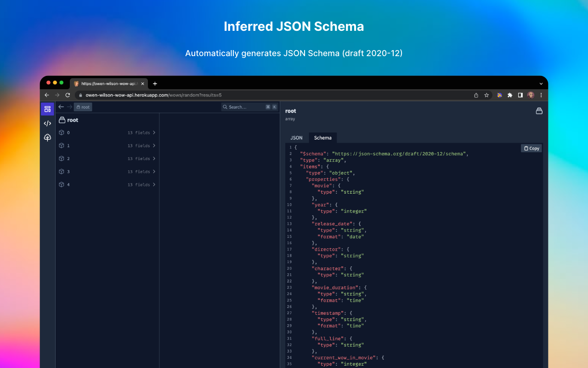Screen dimensions: 588x368
Task: Select the cube icon of item 2
Action: (x=61, y=158)
